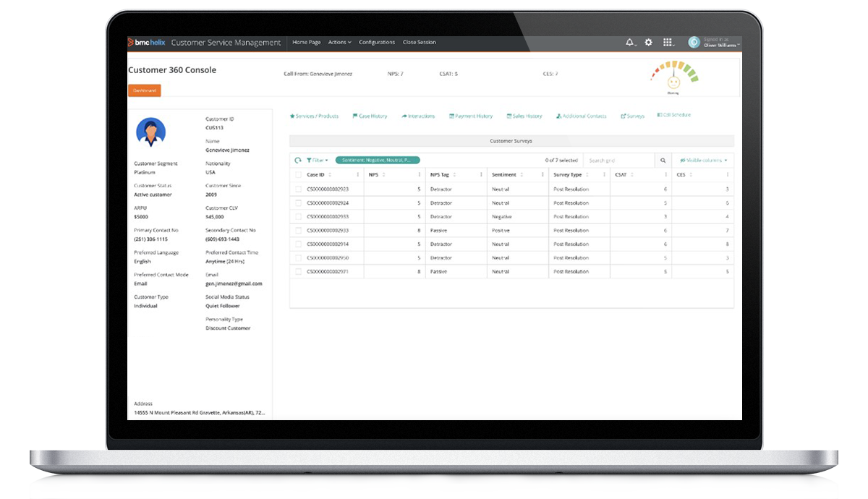Viewport: 868px width, 499px height.
Task: Sort by the Sentiment column arrows
Action: 523,175
